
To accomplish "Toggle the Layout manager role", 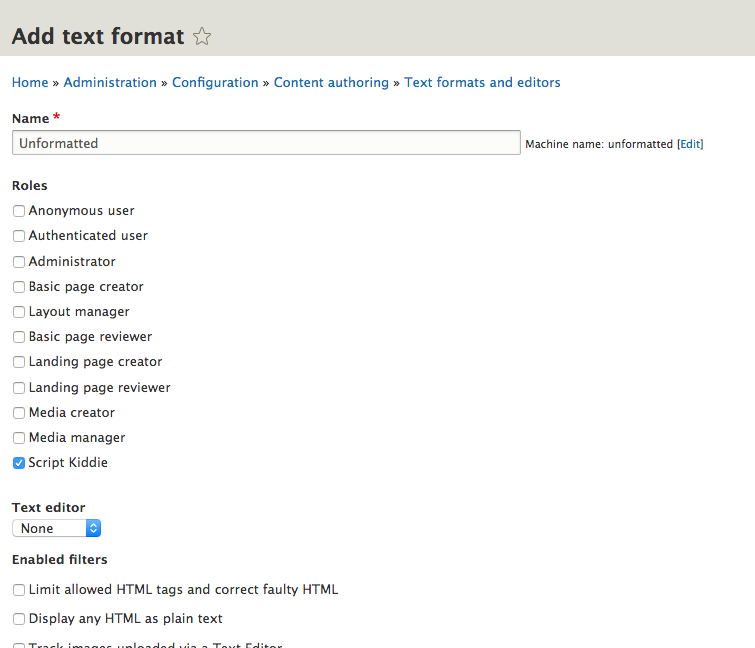I will click(x=19, y=312).
